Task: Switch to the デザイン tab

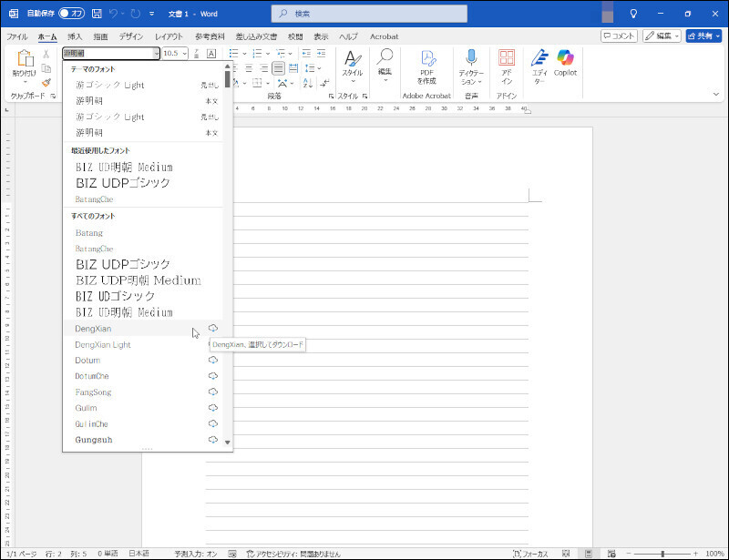Action: click(x=131, y=36)
